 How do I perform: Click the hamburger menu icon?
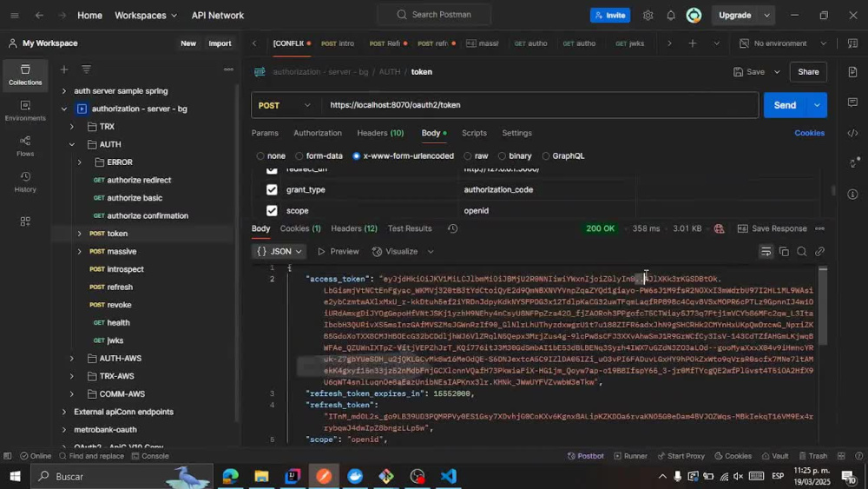click(15, 16)
